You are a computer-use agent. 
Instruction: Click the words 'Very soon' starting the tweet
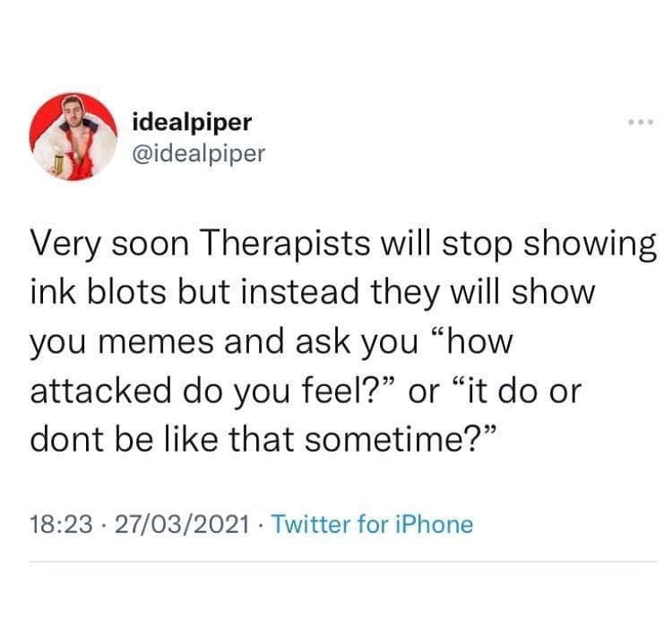pos(109,246)
